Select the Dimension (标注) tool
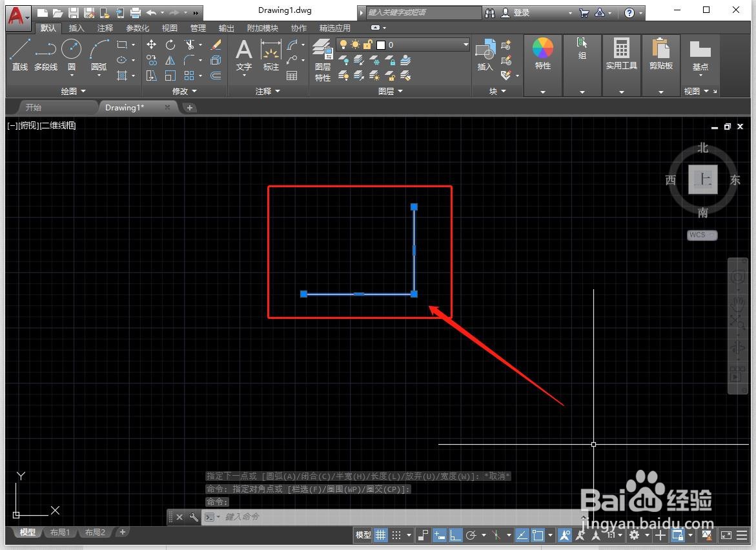Viewport: 756px width, 550px height. 271,54
